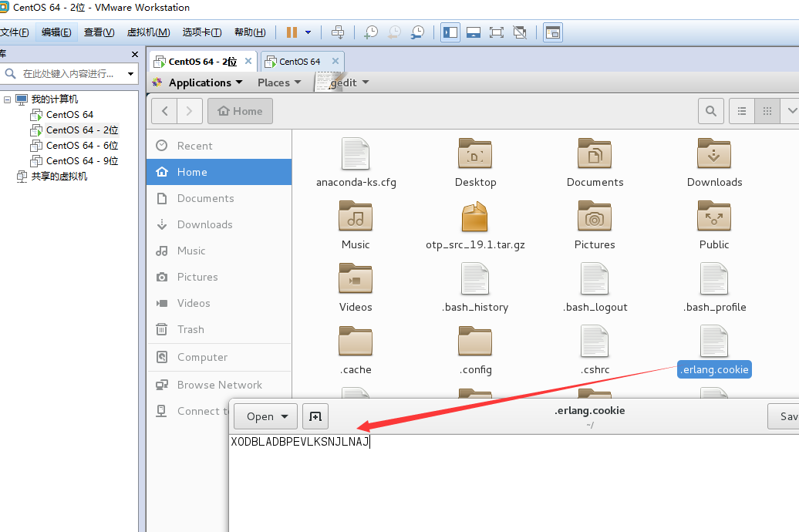Switch file manager to grid view

(x=767, y=111)
